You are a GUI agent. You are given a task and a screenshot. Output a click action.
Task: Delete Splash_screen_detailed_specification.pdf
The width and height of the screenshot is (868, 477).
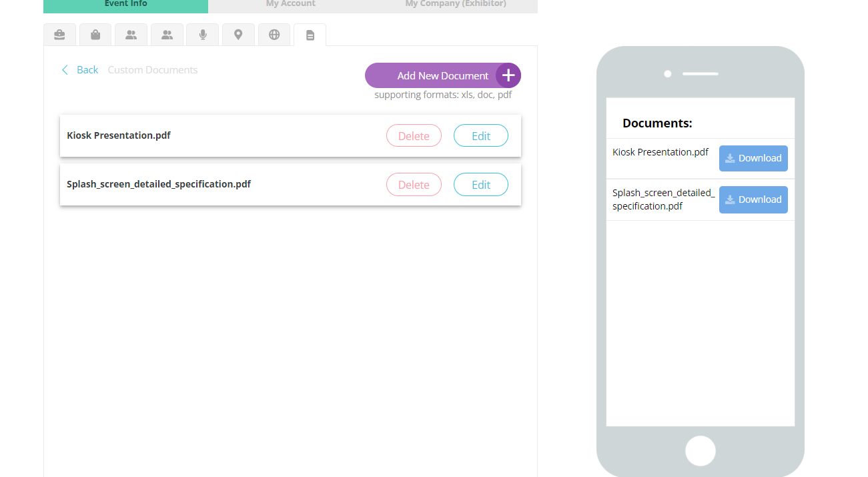coord(414,185)
